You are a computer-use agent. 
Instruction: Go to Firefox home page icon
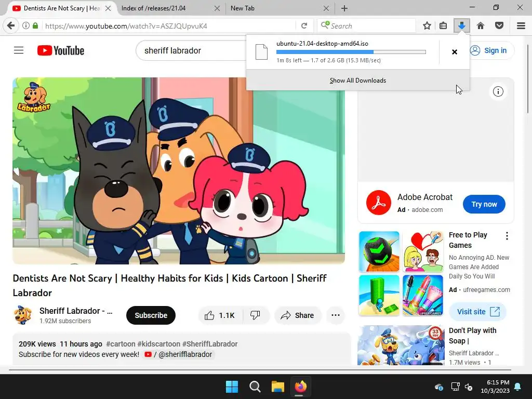pos(481,26)
